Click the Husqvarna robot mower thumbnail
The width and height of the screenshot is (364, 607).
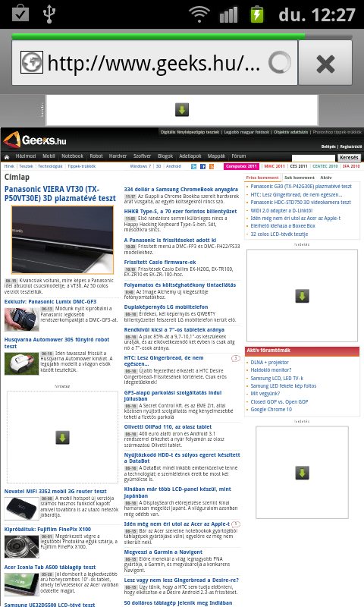tap(22, 364)
